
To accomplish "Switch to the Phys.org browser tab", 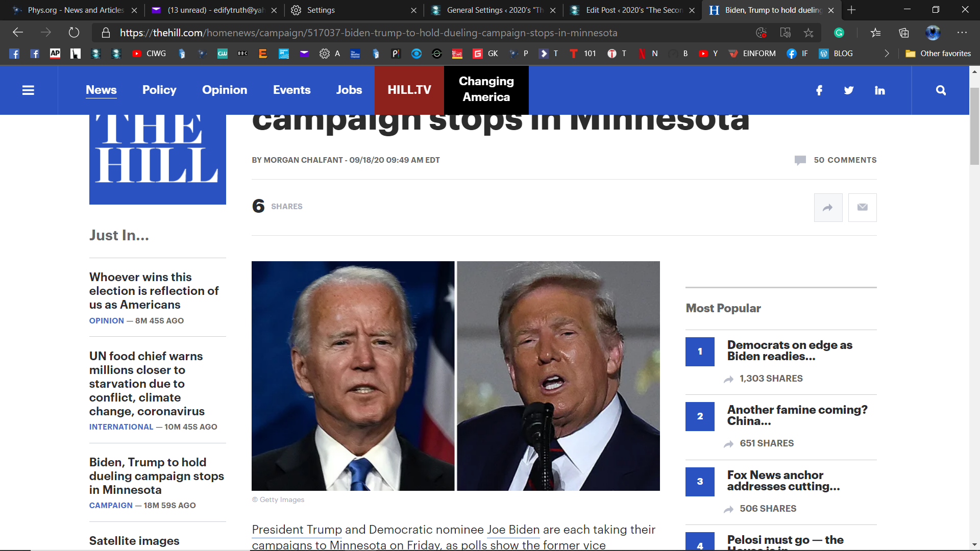I will [76, 10].
